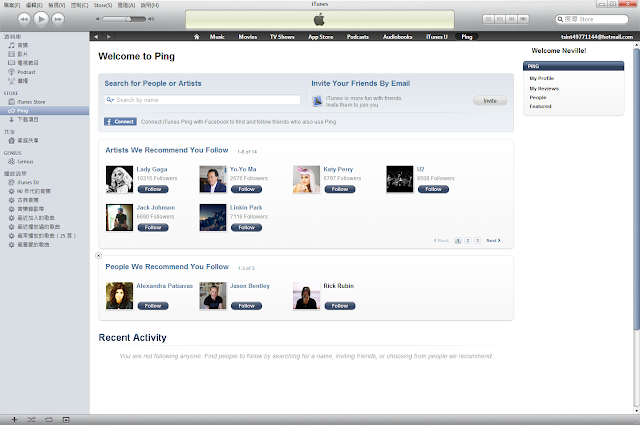This screenshot has height=425, width=640.
Task: Open the 說明(H) help menu
Action: [x=150, y=5]
